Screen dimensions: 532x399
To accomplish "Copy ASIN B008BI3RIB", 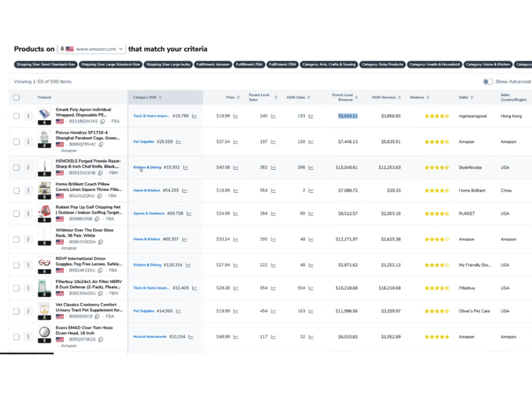I will 97,219.
